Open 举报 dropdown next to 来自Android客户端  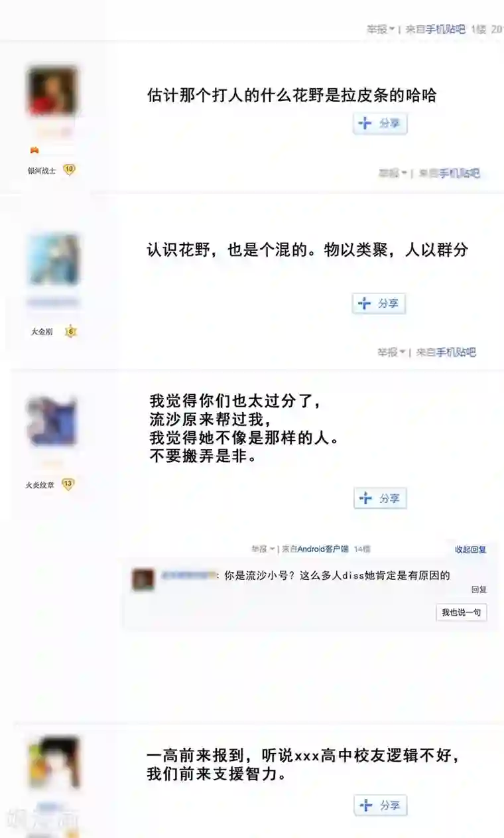coord(263,549)
